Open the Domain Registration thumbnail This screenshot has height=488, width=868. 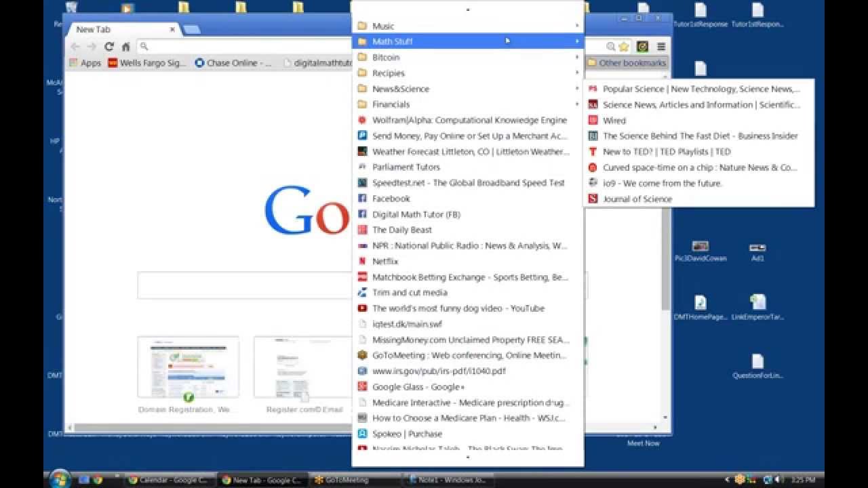(188, 367)
